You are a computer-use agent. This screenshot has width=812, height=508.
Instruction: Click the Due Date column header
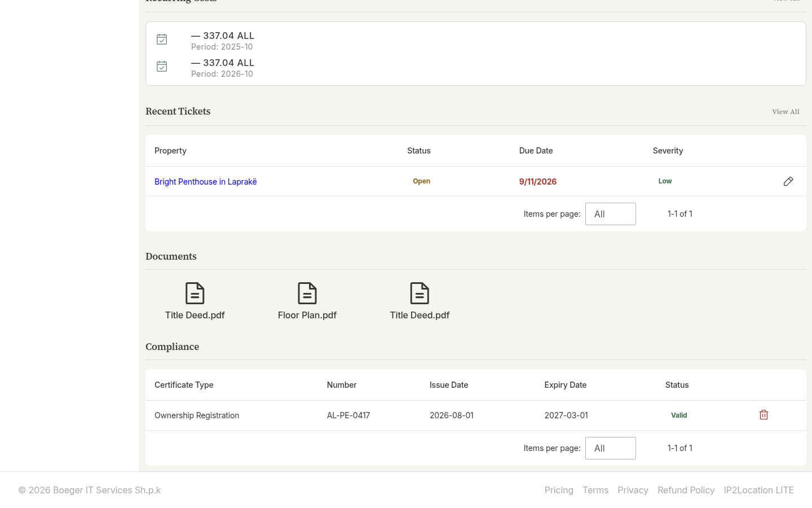pos(536,151)
